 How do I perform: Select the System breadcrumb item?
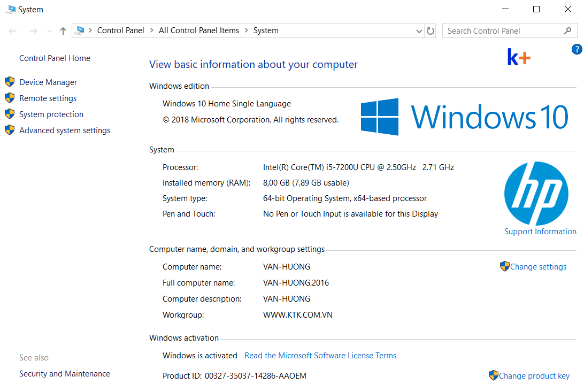pyautogui.click(x=266, y=30)
